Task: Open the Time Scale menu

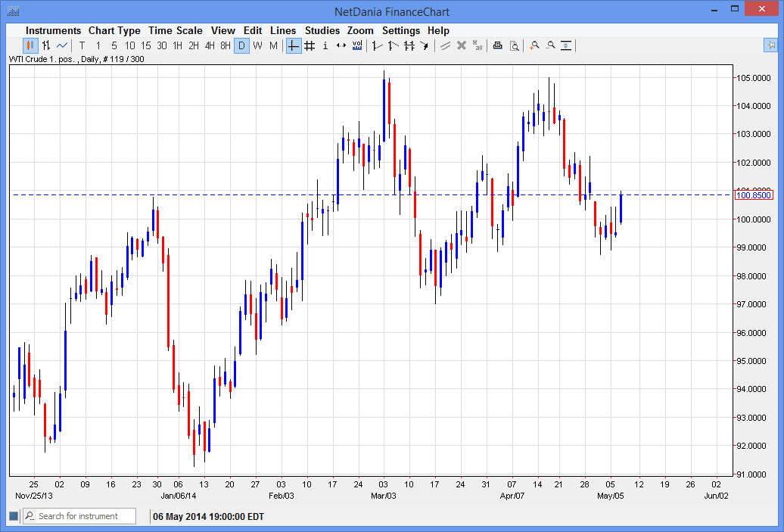Action: 176,30
